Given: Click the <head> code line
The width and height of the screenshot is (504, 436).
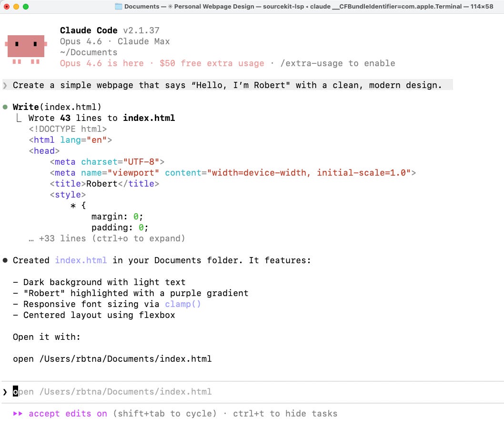Looking at the screenshot, I should 44,151.
